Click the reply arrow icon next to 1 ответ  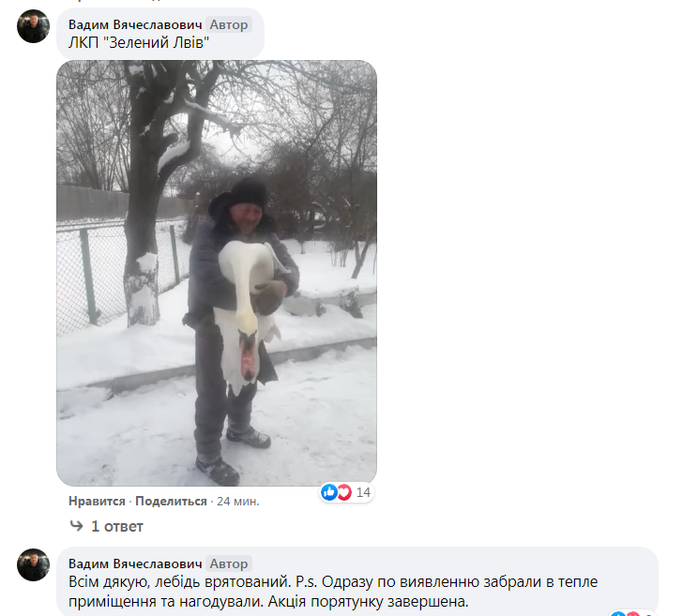click(x=77, y=526)
